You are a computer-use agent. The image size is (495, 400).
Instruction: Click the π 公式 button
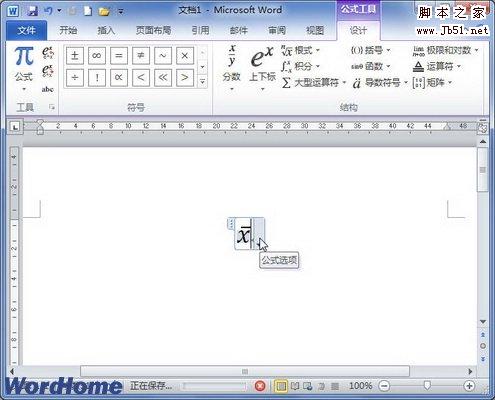pos(24,63)
